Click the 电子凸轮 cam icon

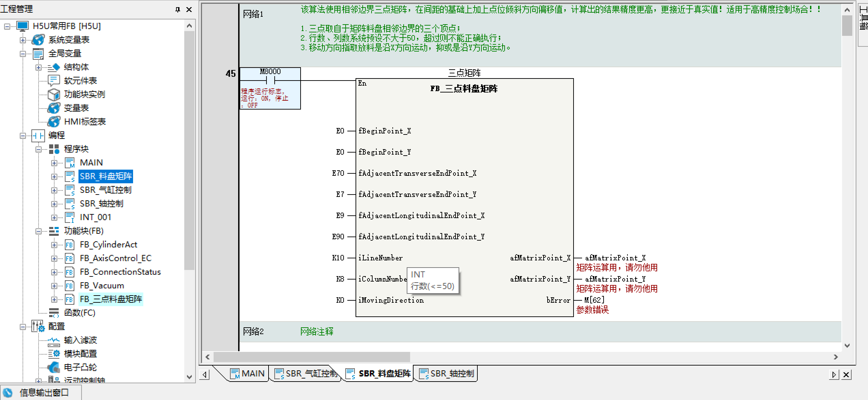tap(54, 368)
